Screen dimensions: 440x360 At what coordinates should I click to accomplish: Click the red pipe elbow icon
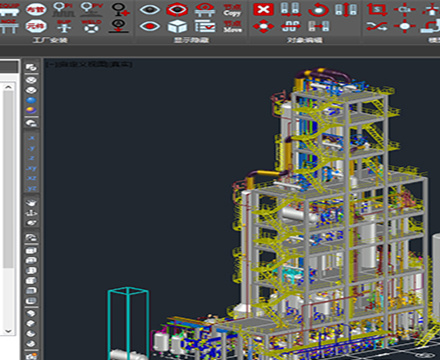point(431,26)
